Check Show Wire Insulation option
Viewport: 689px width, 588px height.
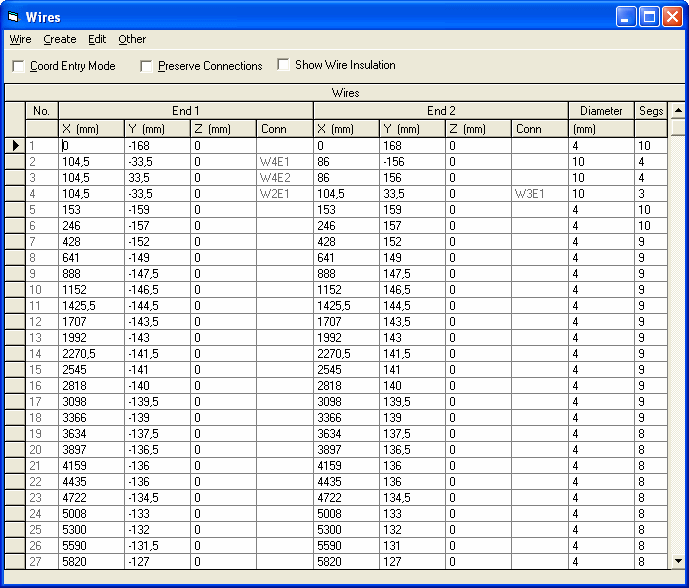283,65
